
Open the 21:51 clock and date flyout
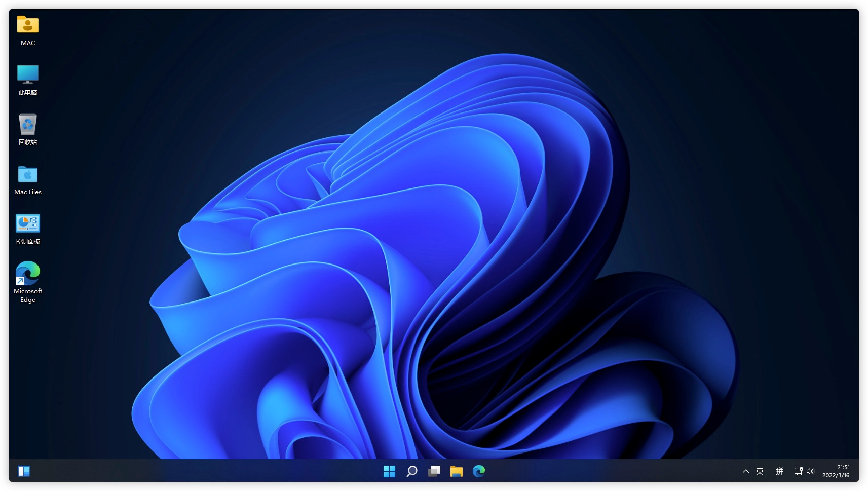click(x=836, y=471)
